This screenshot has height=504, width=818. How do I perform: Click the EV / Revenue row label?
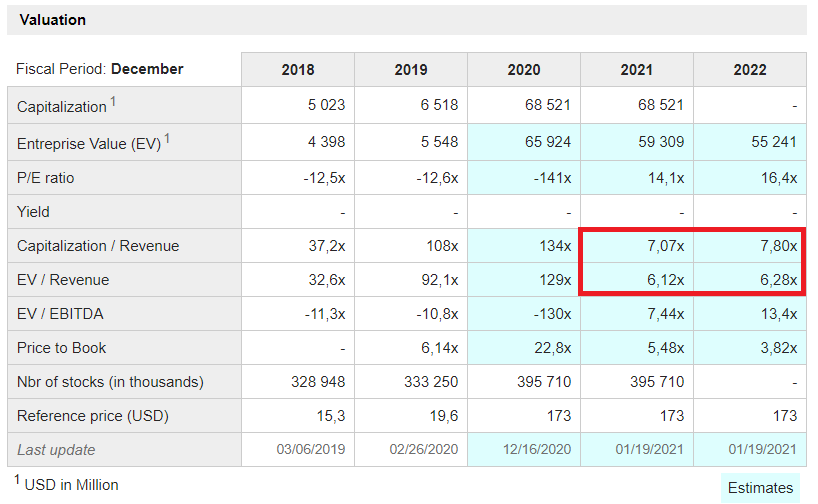(63, 280)
